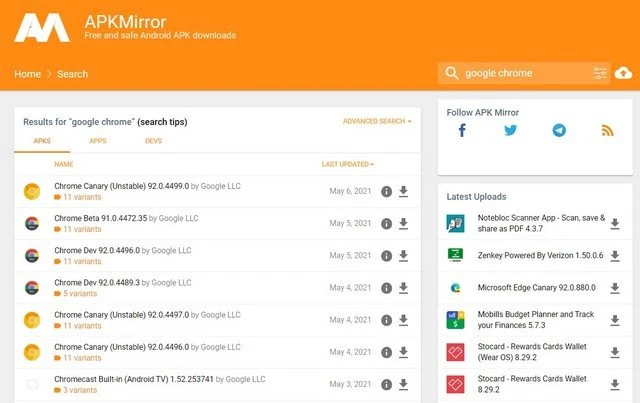640x403 pixels.
Task: Click Zenkey app thumbnail
Action: point(455,256)
